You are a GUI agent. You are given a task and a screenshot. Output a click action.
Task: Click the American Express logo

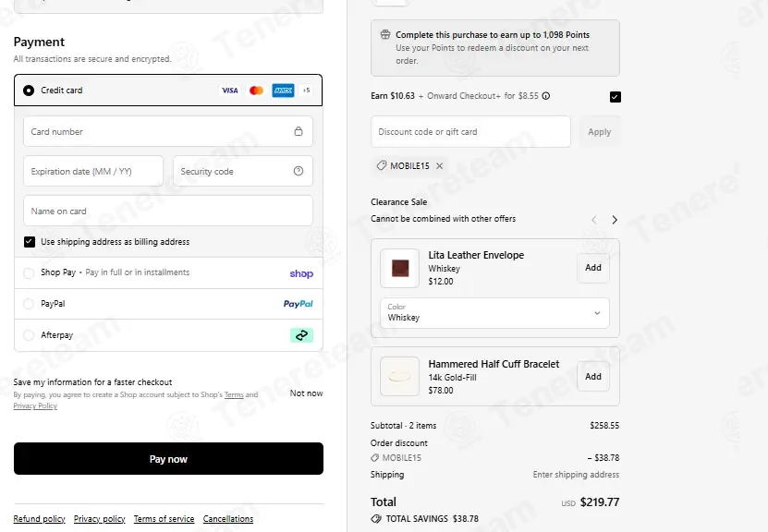283,91
